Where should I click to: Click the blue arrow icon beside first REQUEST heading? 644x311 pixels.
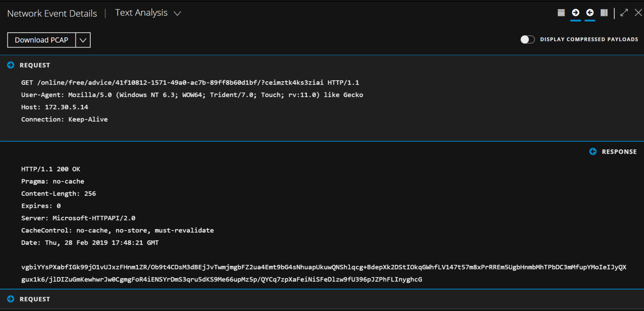[11, 65]
